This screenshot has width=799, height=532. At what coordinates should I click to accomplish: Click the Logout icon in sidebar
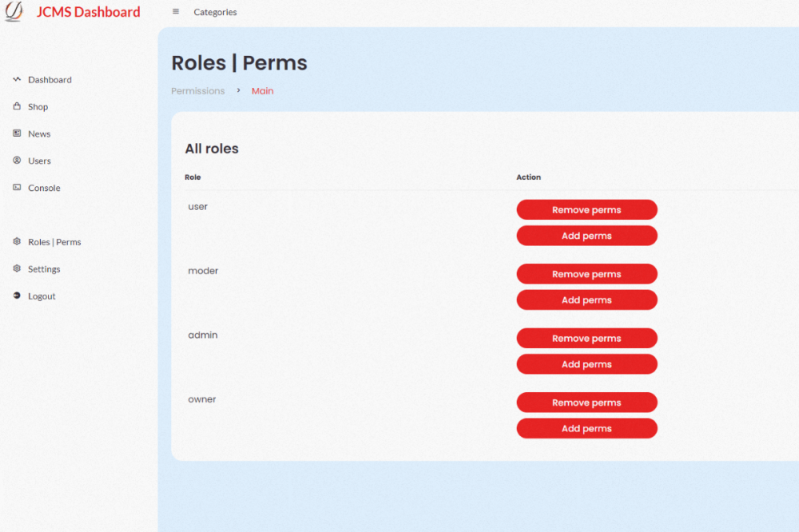pyautogui.click(x=17, y=296)
